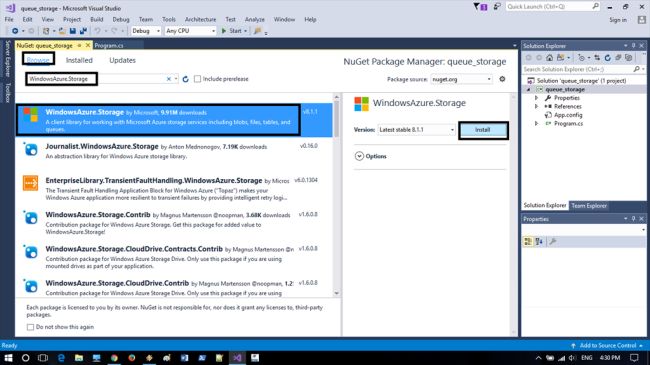This screenshot has height=365, width=650.
Task: Click the Alphabetical sort icon in Properties panel
Action: pyautogui.click(x=539, y=241)
